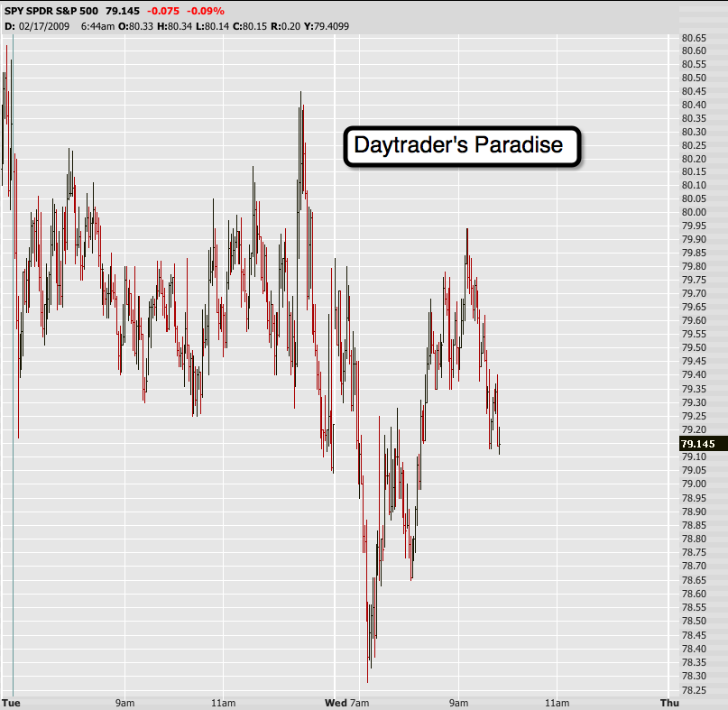Select the Daytrader's Paradise annotation box

(x=462, y=146)
